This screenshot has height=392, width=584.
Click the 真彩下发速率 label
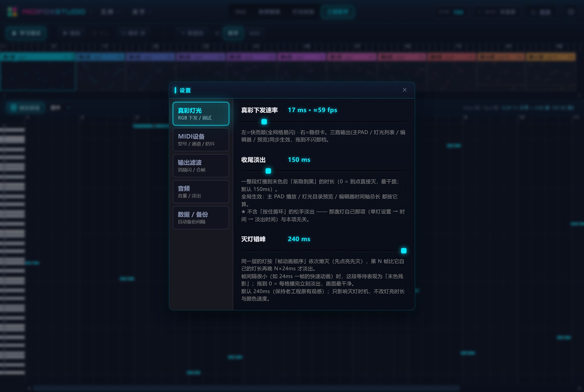[x=260, y=110]
